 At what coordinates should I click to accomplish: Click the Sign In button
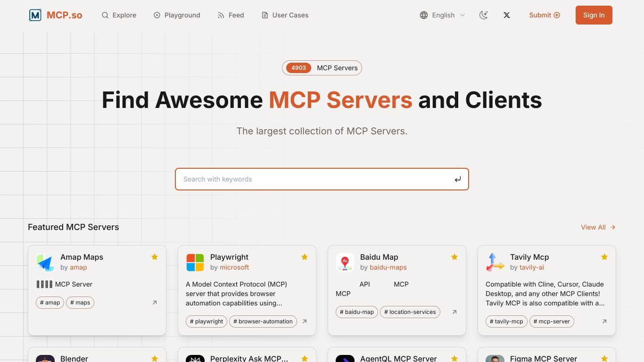[x=594, y=15]
